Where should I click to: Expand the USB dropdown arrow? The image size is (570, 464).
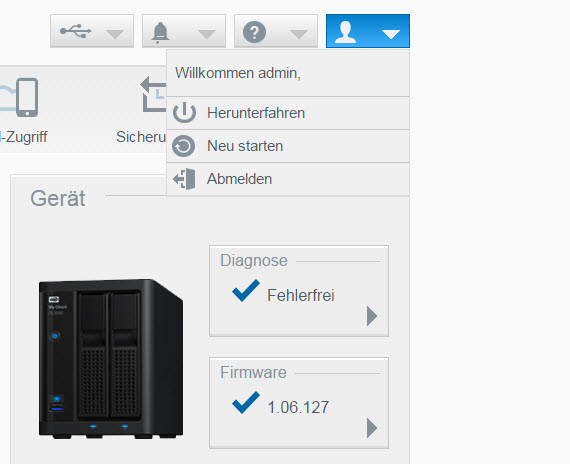point(115,34)
